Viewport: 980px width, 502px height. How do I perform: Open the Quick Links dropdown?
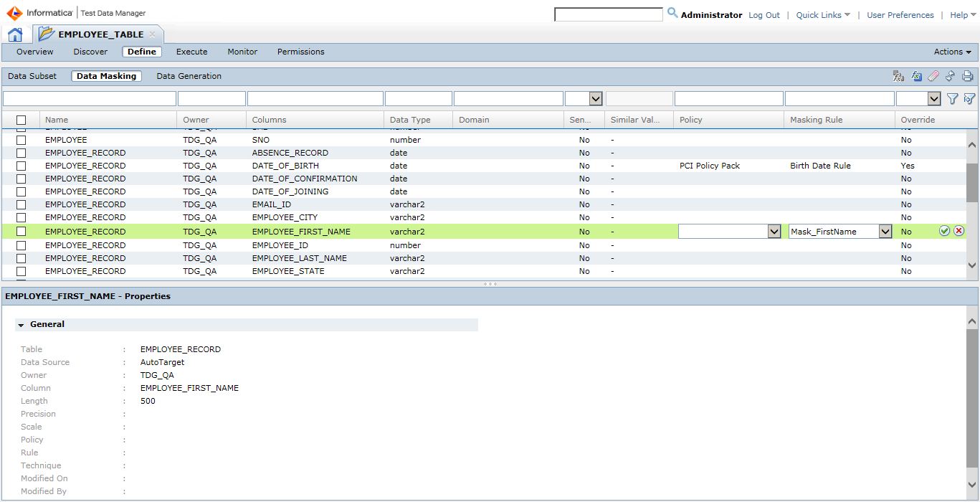point(823,15)
